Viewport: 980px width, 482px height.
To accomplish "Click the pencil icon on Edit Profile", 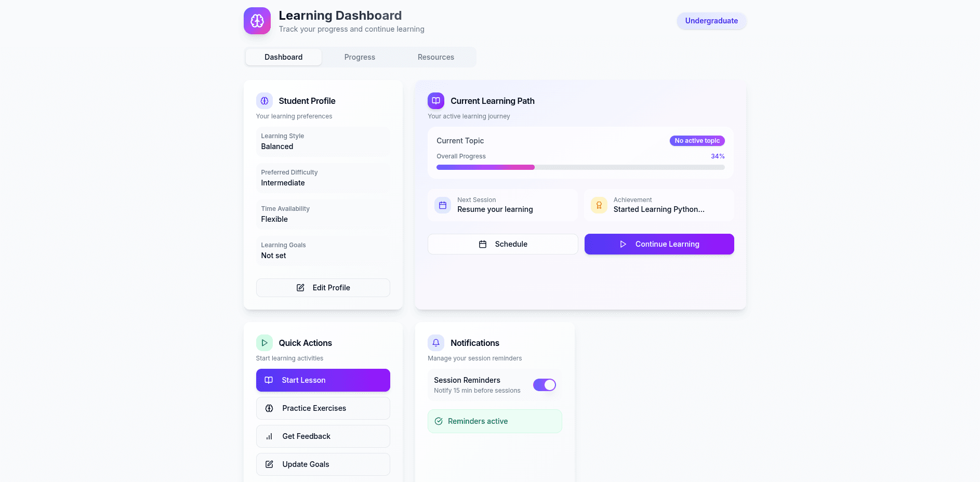I will tap(300, 287).
